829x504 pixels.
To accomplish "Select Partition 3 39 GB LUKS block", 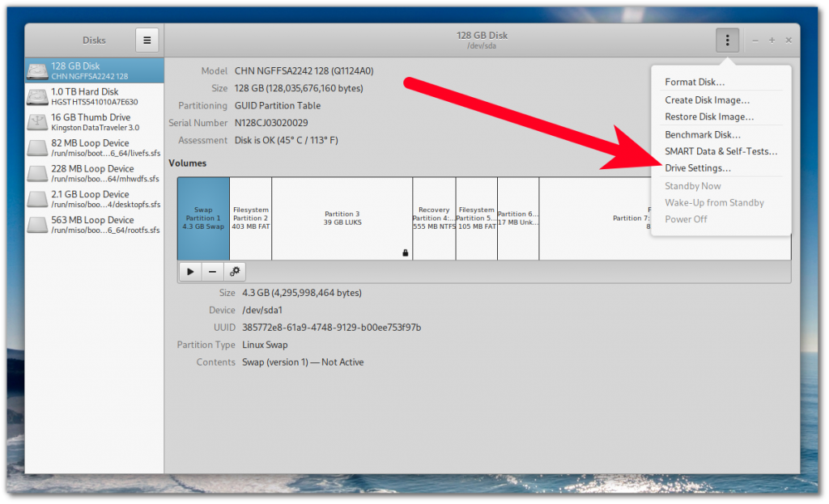I will pyautogui.click(x=342, y=218).
